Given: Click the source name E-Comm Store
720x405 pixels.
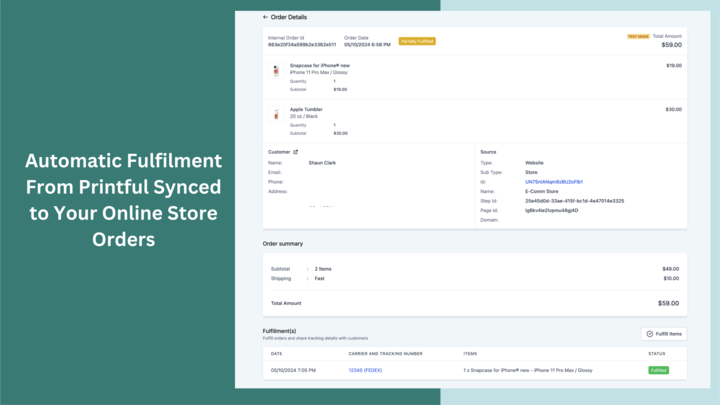Looking at the screenshot, I should [x=542, y=191].
